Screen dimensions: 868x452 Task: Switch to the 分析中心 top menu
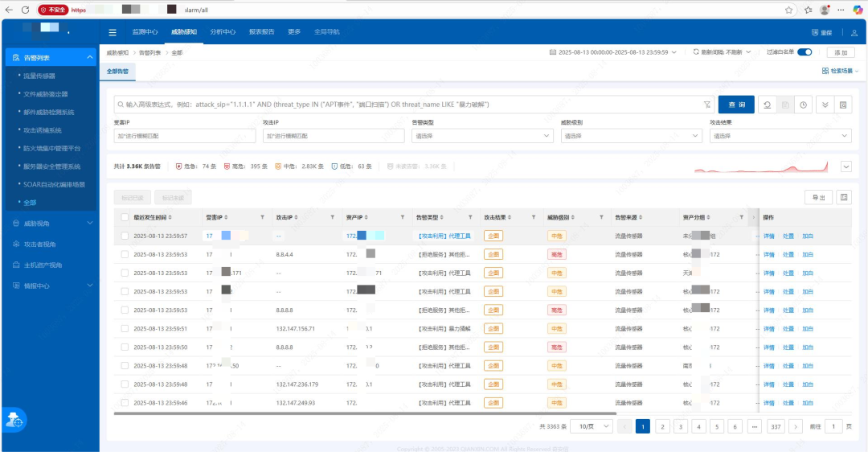(223, 32)
